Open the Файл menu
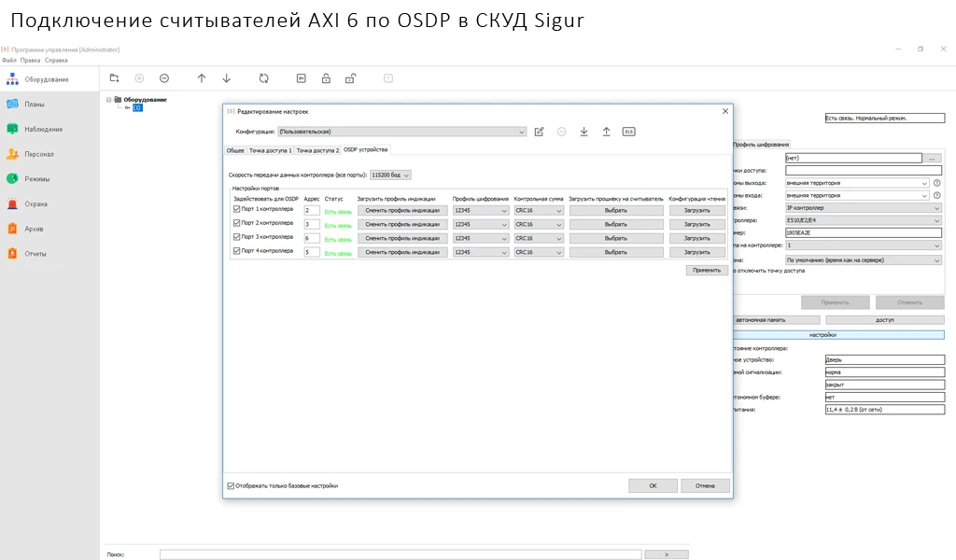The height and width of the screenshot is (560, 956). click(8, 60)
